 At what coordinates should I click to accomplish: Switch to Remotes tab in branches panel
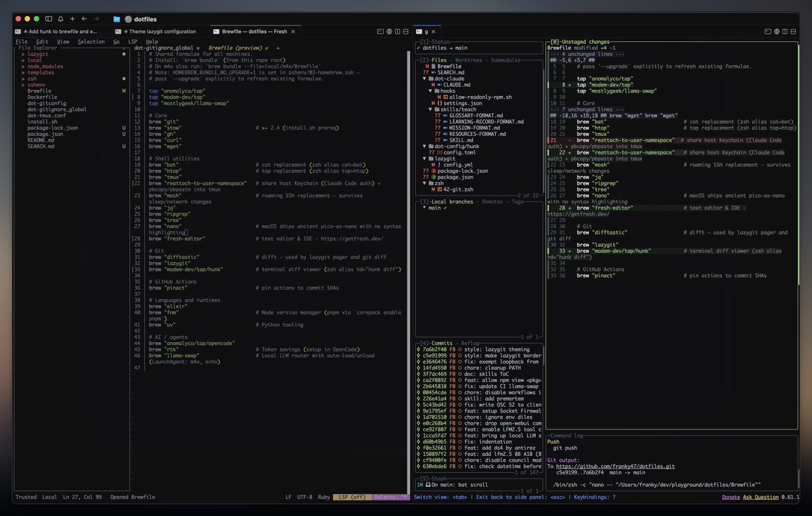(x=493, y=202)
